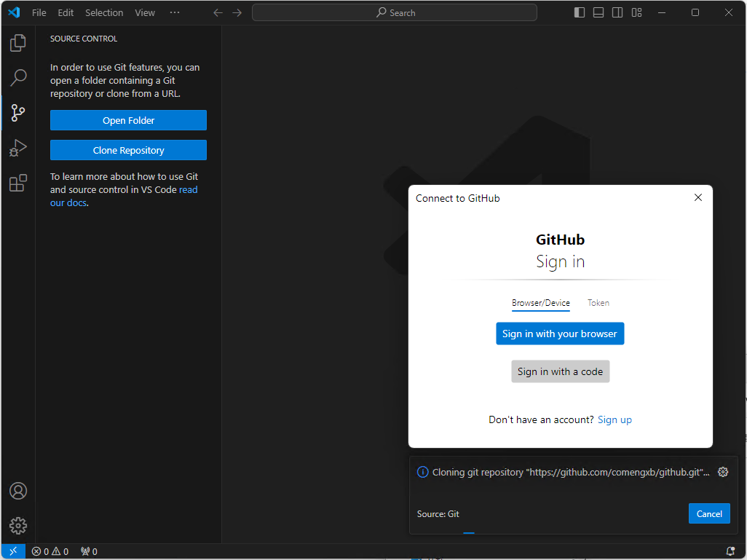Close the Connect to GitHub dialog
Image resolution: width=747 pixels, height=560 pixels.
698,197
